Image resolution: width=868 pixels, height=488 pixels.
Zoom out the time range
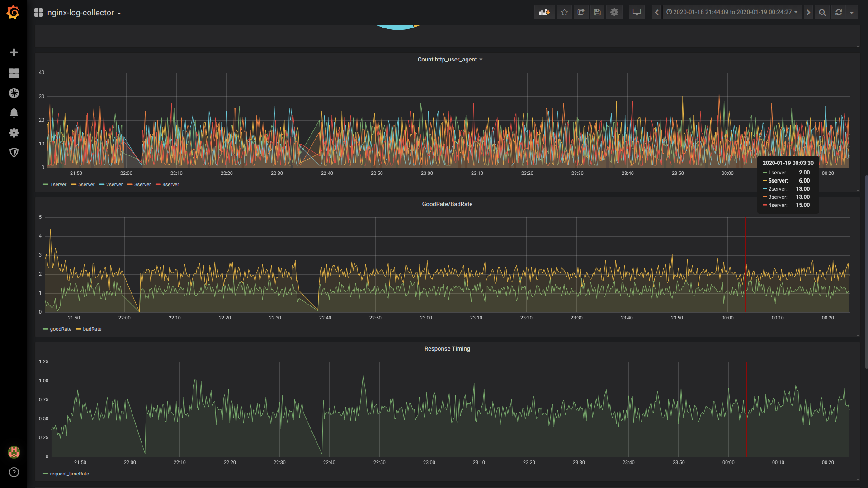822,12
